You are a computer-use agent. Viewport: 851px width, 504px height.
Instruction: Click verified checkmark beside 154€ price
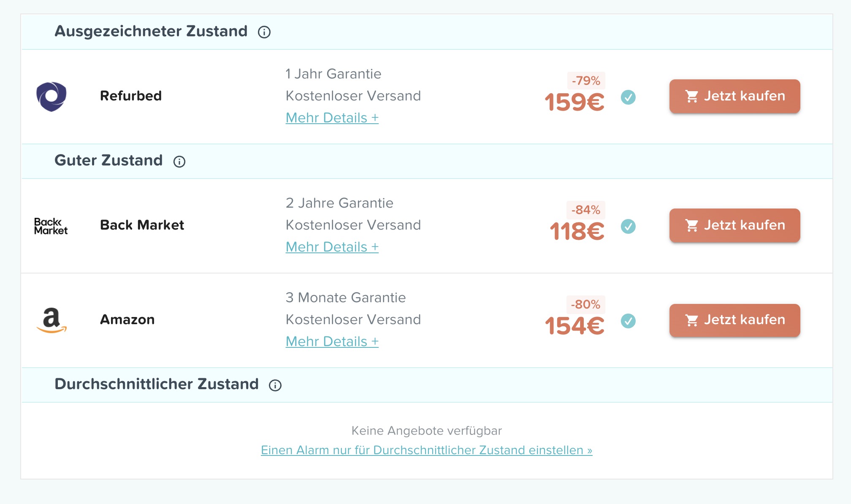tap(628, 321)
